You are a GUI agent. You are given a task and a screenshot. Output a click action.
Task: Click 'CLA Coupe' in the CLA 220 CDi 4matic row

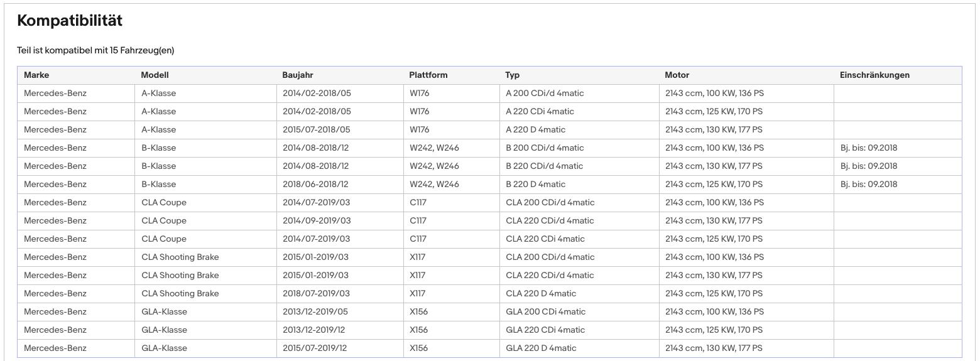pos(164,239)
